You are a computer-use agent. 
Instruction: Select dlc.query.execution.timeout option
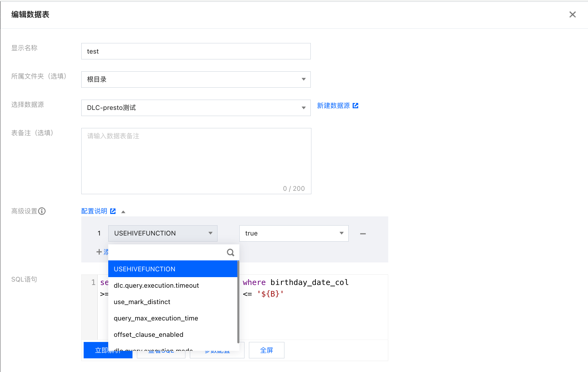(156, 286)
